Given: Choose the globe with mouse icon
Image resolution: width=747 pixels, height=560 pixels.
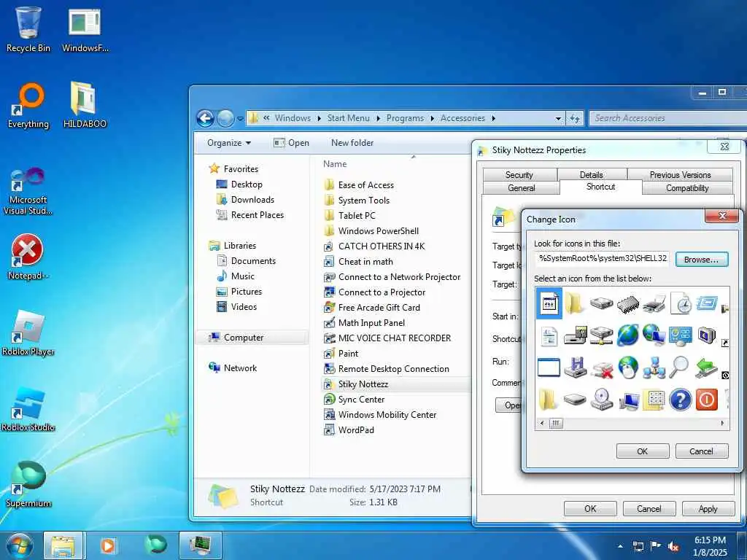Looking at the screenshot, I should [x=628, y=367].
